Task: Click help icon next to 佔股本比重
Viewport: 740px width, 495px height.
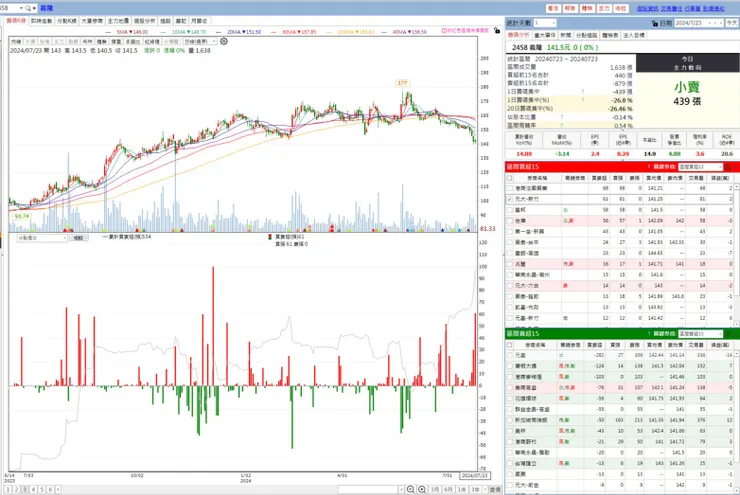Action: (562, 117)
